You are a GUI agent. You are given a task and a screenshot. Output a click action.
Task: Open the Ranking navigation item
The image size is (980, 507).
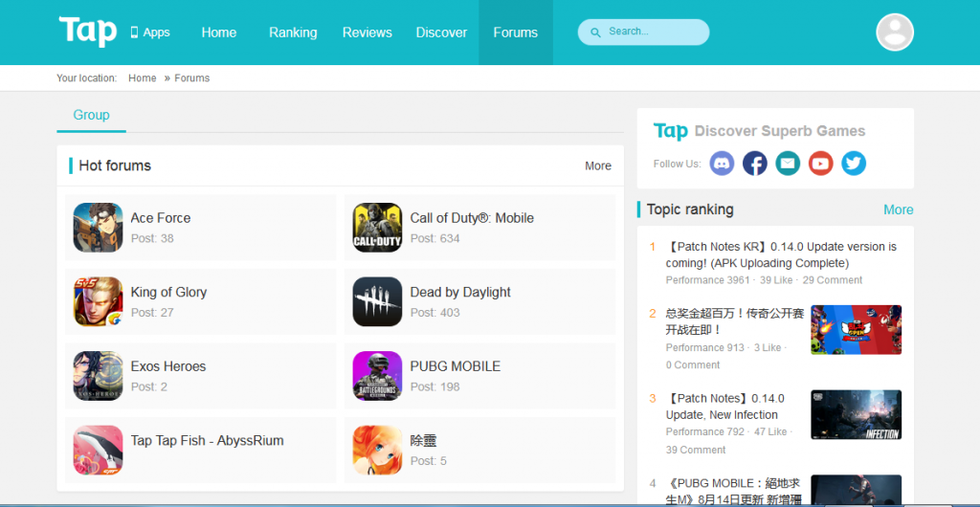click(293, 33)
